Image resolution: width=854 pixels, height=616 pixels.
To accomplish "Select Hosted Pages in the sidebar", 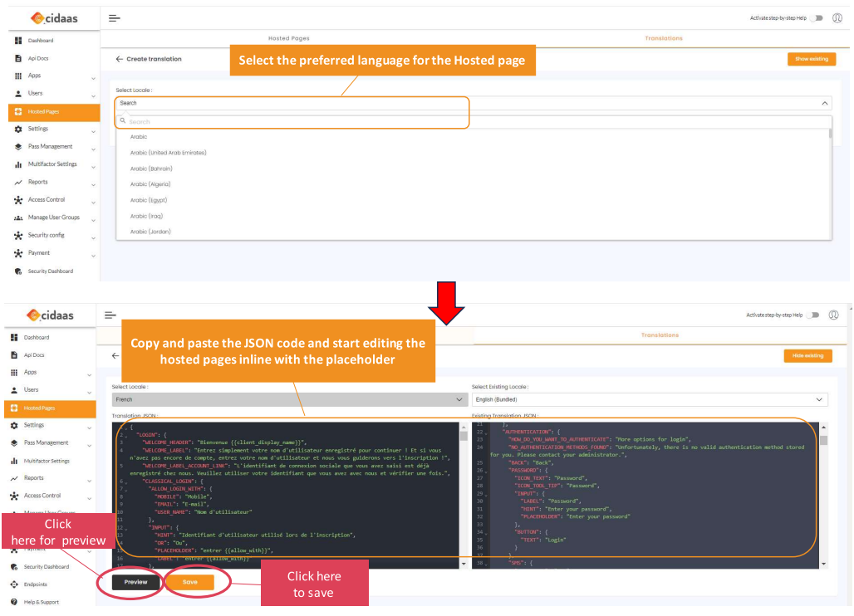I will 44,111.
